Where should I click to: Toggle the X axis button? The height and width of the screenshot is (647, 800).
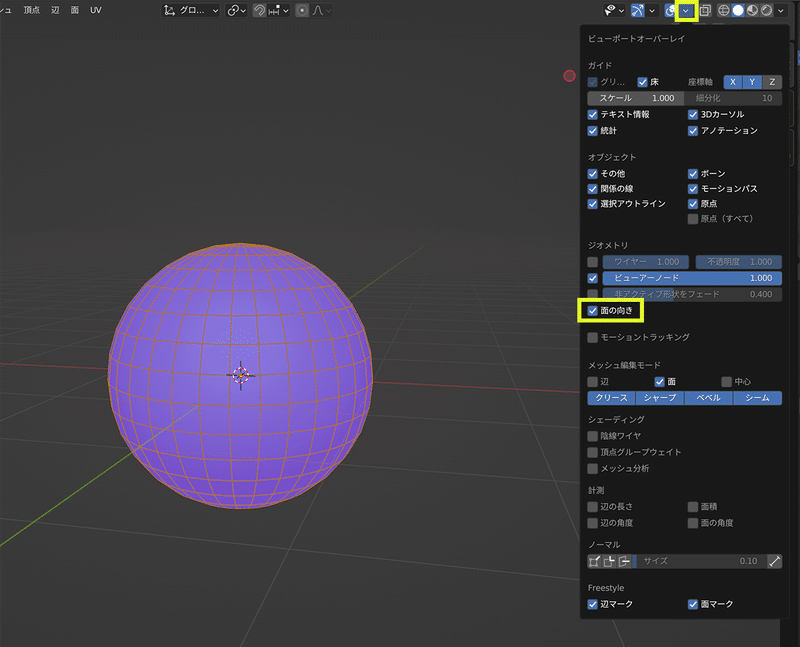733,82
